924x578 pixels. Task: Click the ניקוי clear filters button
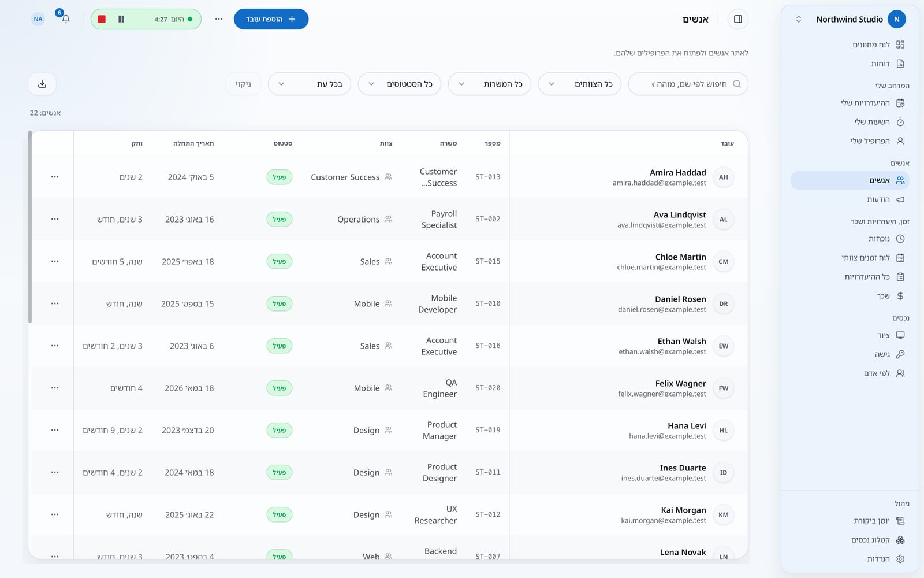pyautogui.click(x=243, y=84)
